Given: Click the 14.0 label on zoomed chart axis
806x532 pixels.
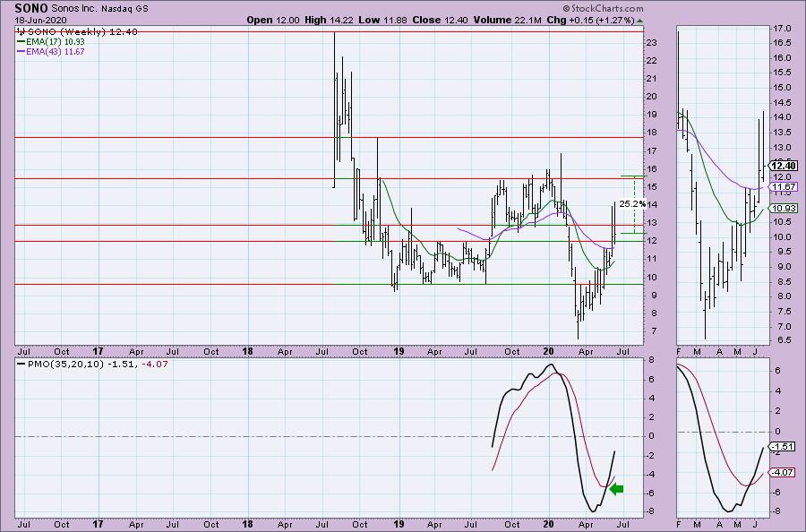Looking at the screenshot, I should (x=783, y=117).
